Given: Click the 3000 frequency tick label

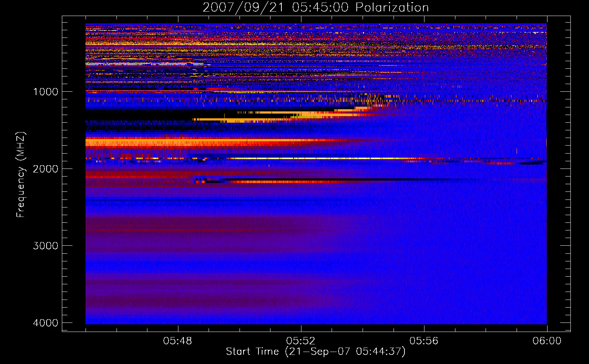Looking at the screenshot, I should click(x=46, y=246).
